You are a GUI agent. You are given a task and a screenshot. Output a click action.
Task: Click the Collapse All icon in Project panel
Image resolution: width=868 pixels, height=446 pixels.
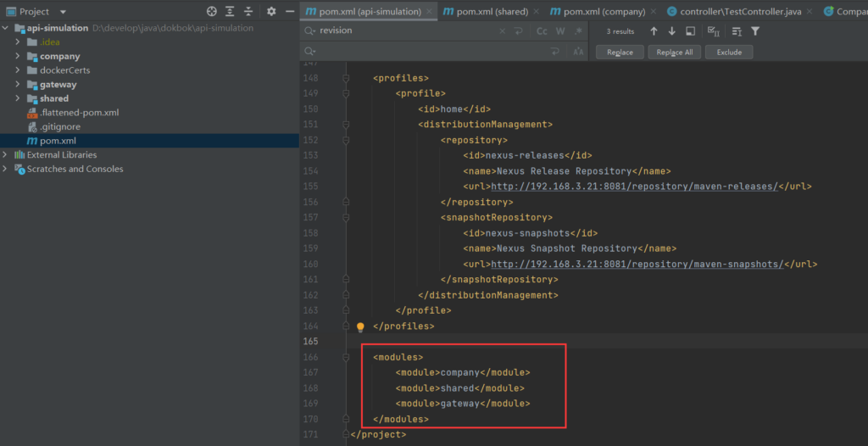pyautogui.click(x=248, y=11)
